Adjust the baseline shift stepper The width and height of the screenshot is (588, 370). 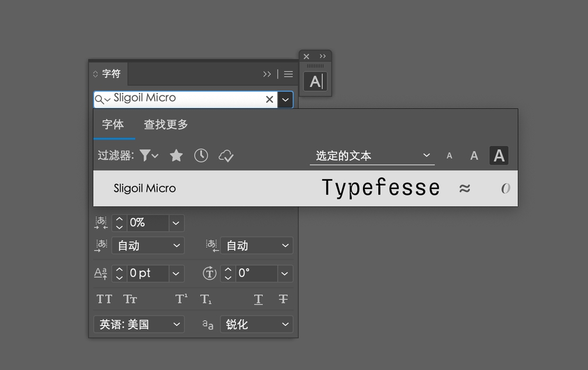[x=119, y=274]
